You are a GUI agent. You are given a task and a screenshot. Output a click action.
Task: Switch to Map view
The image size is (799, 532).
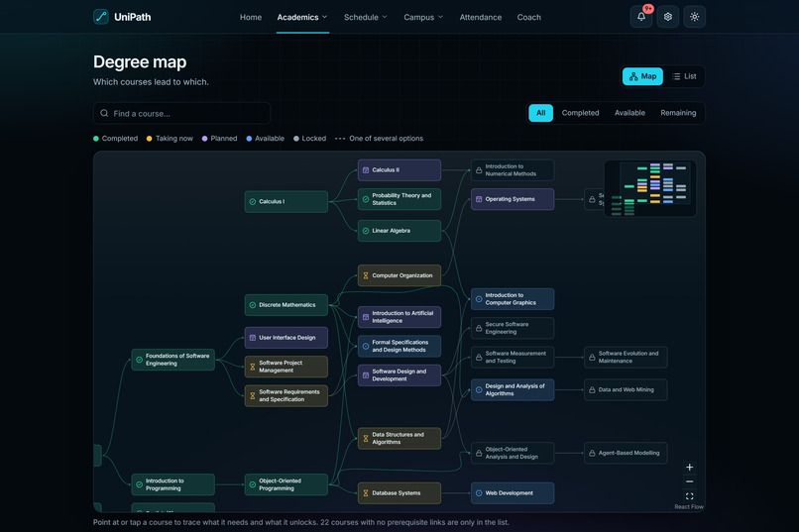pyautogui.click(x=642, y=76)
